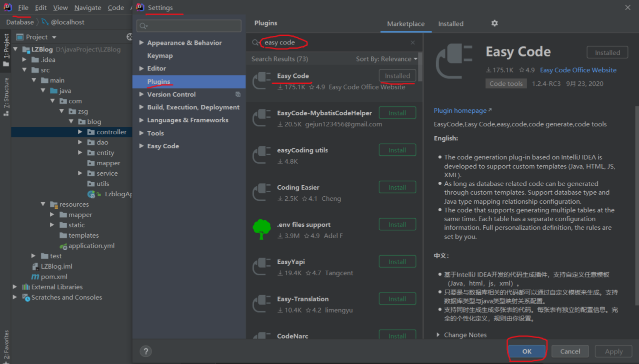The height and width of the screenshot is (364, 639).
Task: Click the magnifier icon in plugin search
Action: [255, 43]
